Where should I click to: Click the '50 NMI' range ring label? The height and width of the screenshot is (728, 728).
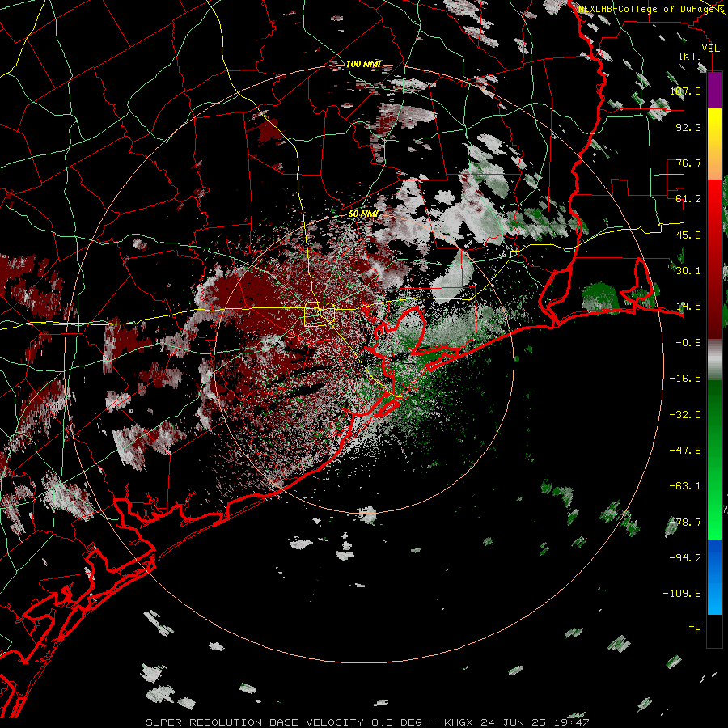[363, 214]
